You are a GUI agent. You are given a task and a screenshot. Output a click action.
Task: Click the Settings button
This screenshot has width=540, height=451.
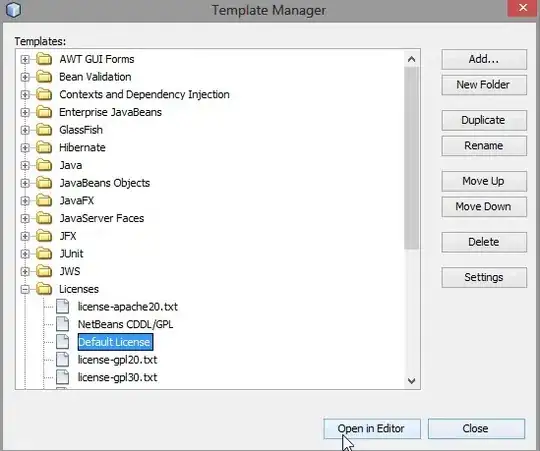coord(484,277)
